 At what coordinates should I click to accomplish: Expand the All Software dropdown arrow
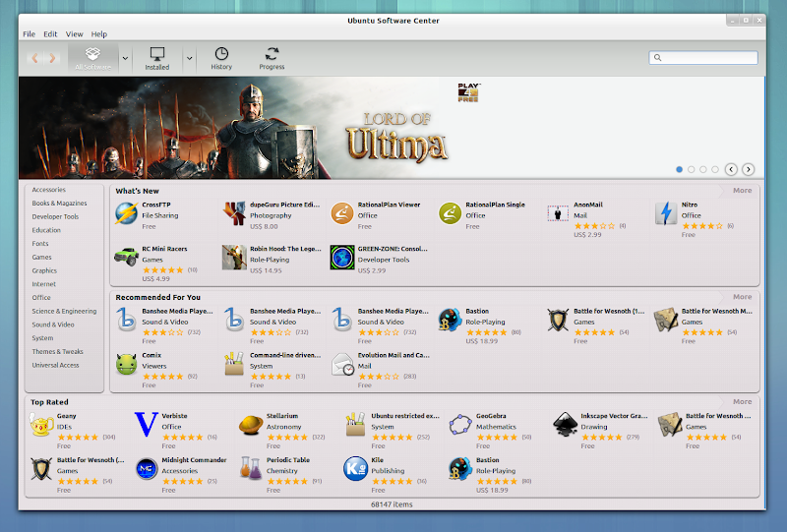click(x=126, y=58)
